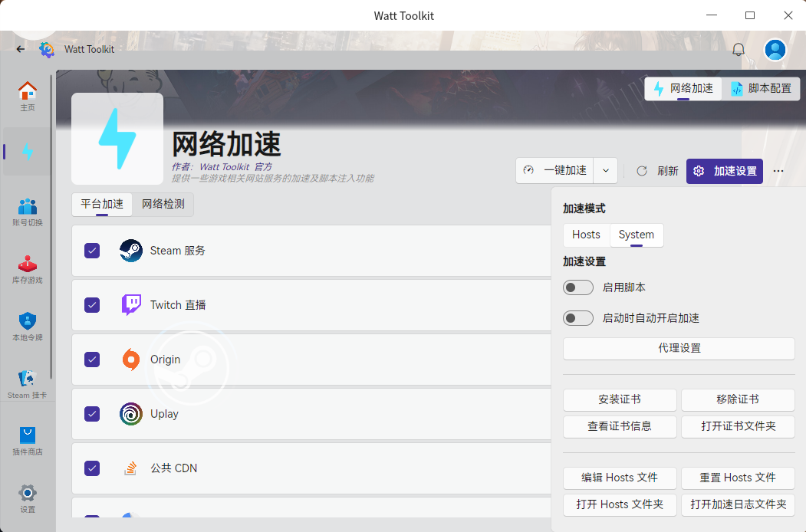Start 一键加速 one-click acceleration

554,171
